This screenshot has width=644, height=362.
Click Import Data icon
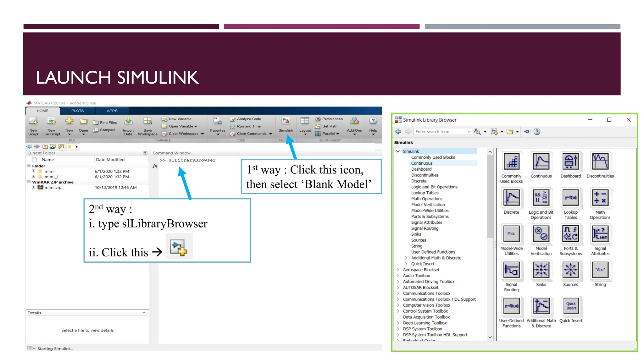pos(128,121)
